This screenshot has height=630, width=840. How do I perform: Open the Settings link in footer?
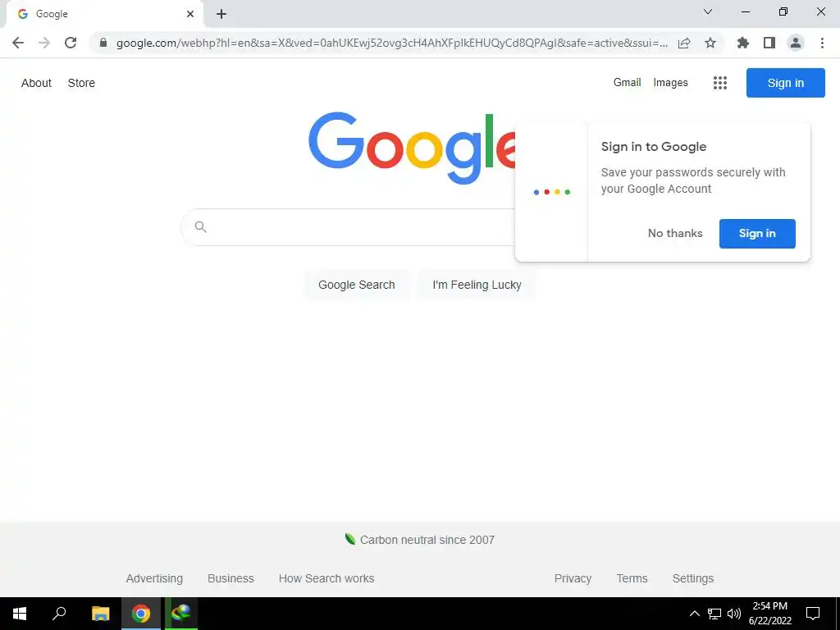pos(692,578)
